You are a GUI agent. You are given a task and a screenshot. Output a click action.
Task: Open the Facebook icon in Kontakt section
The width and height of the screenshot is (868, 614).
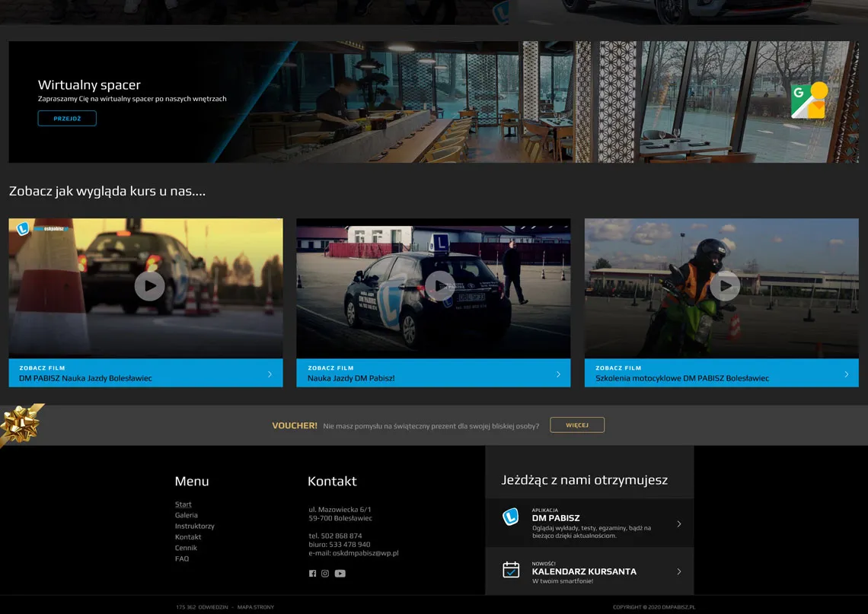(312, 574)
